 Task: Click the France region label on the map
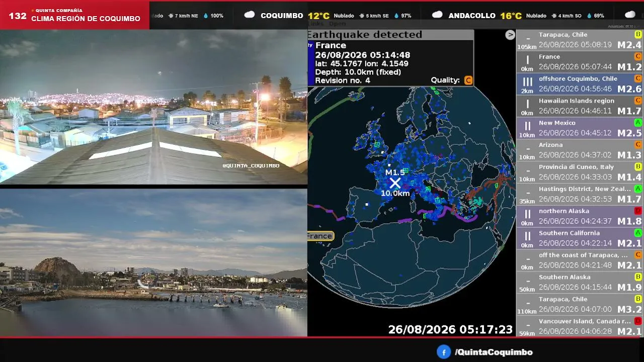[319, 236]
